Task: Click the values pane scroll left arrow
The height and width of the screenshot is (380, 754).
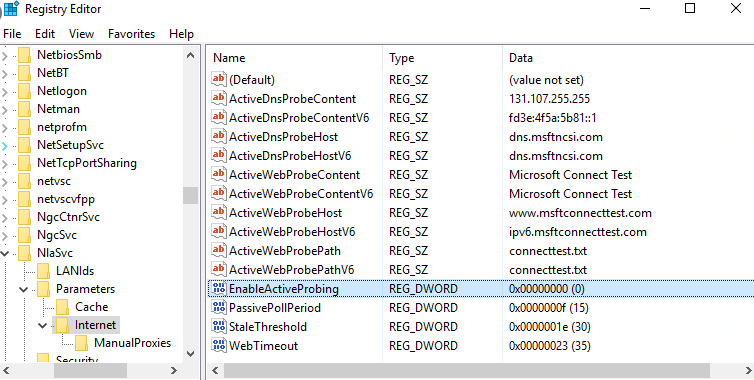Action: 215,370
